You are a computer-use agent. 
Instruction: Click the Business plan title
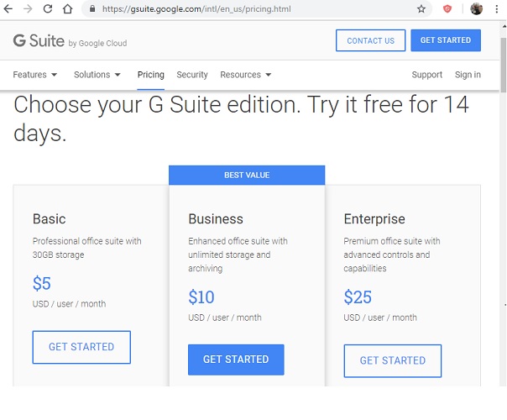pyautogui.click(x=216, y=219)
